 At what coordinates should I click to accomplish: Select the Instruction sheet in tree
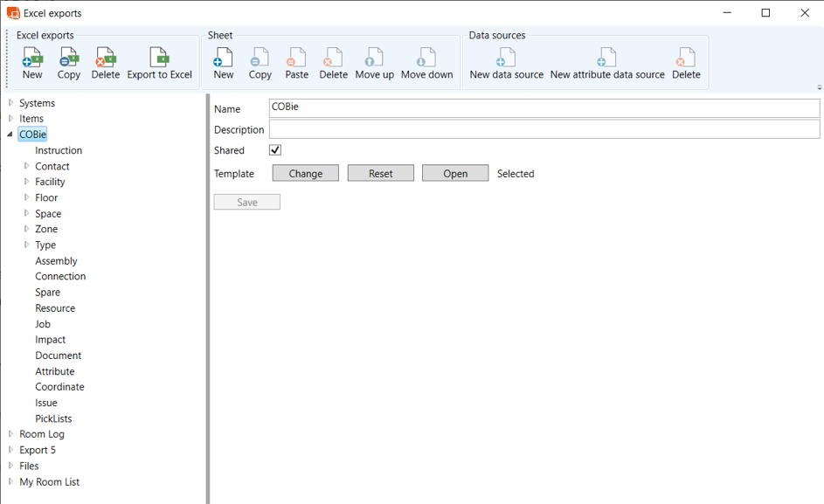(59, 150)
